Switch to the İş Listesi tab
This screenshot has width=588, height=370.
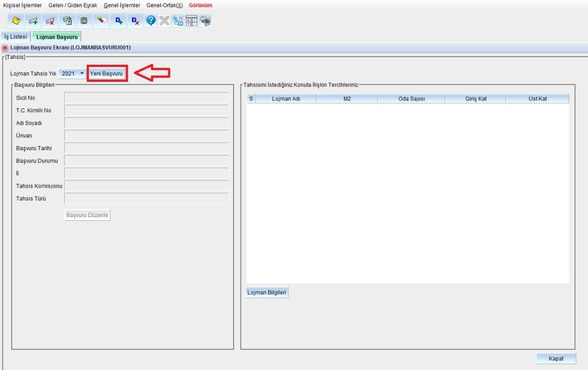tap(16, 37)
